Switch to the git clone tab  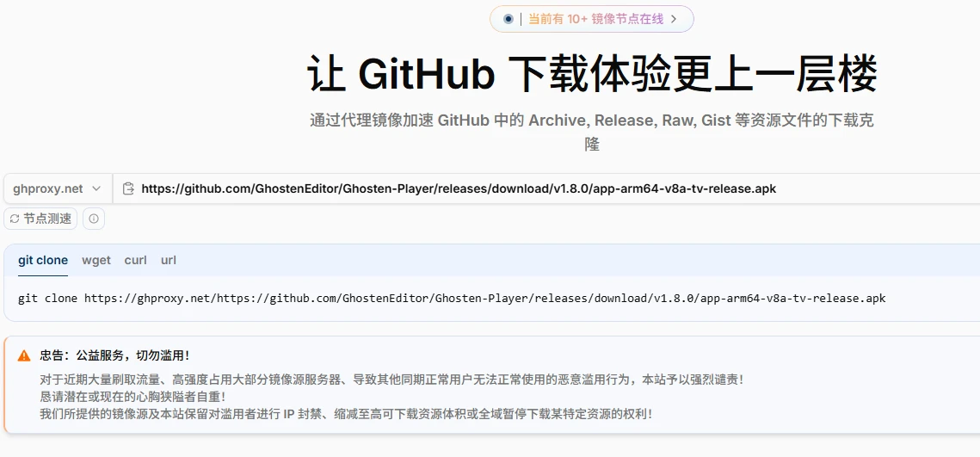tap(43, 260)
